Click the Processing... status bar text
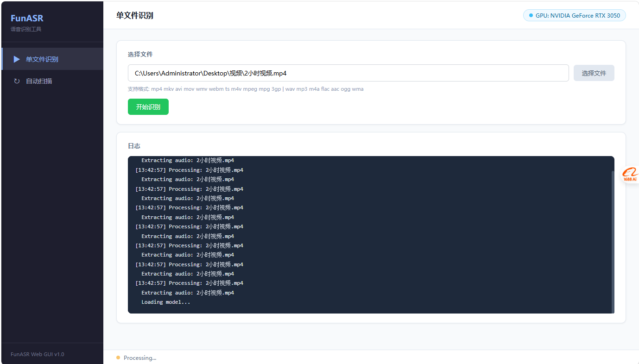The width and height of the screenshot is (639, 364). [140, 358]
